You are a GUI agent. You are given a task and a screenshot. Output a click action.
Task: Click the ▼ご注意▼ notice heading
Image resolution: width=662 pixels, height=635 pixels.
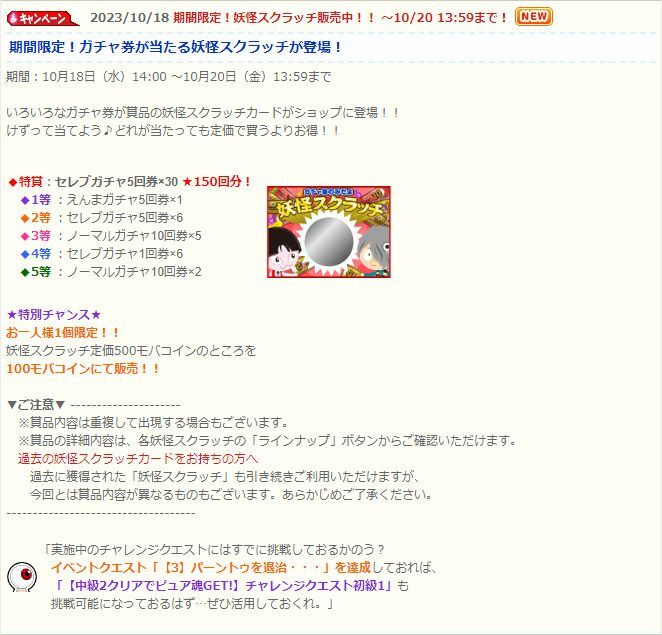coord(36,405)
